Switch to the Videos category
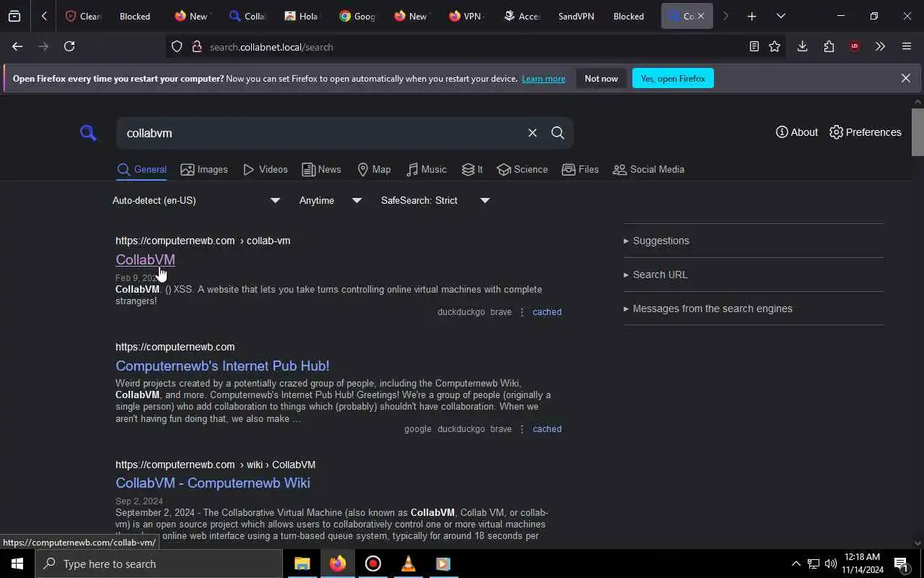This screenshot has width=924, height=578. [265, 169]
